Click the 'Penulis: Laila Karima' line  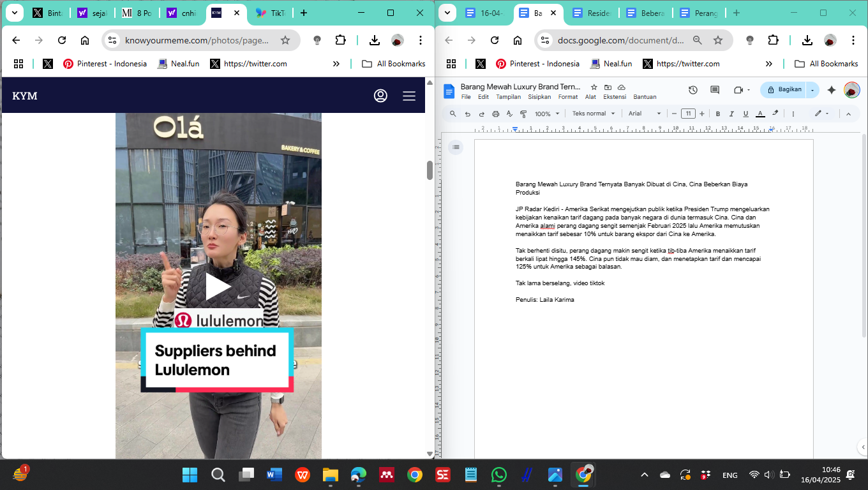coord(545,300)
